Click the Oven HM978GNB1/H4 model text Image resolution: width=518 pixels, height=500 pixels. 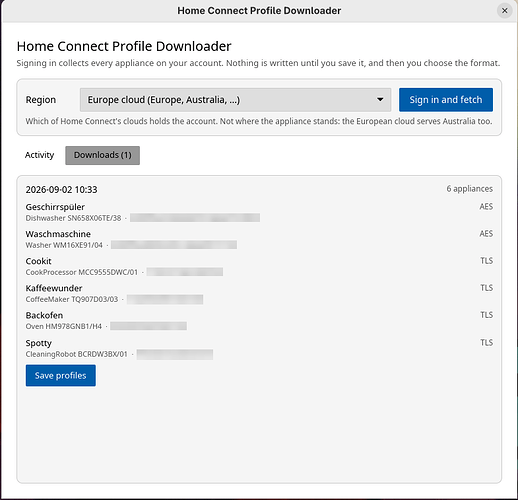pyautogui.click(x=64, y=326)
